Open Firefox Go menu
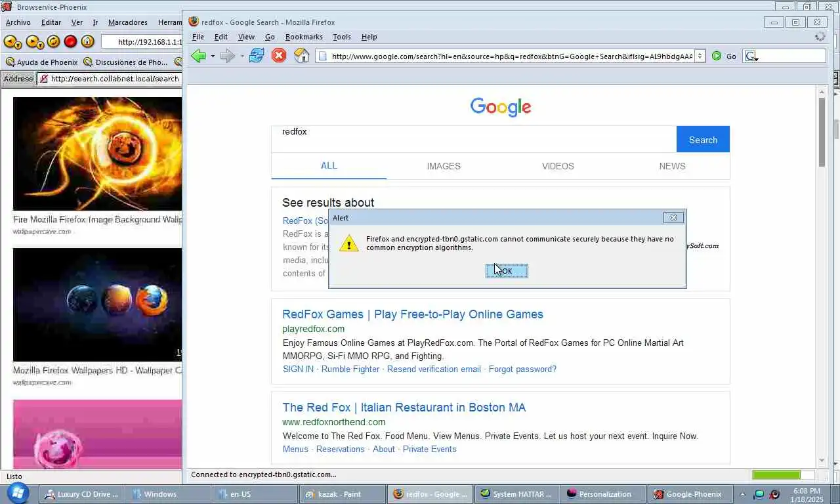This screenshot has height=504, width=840. [270, 37]
